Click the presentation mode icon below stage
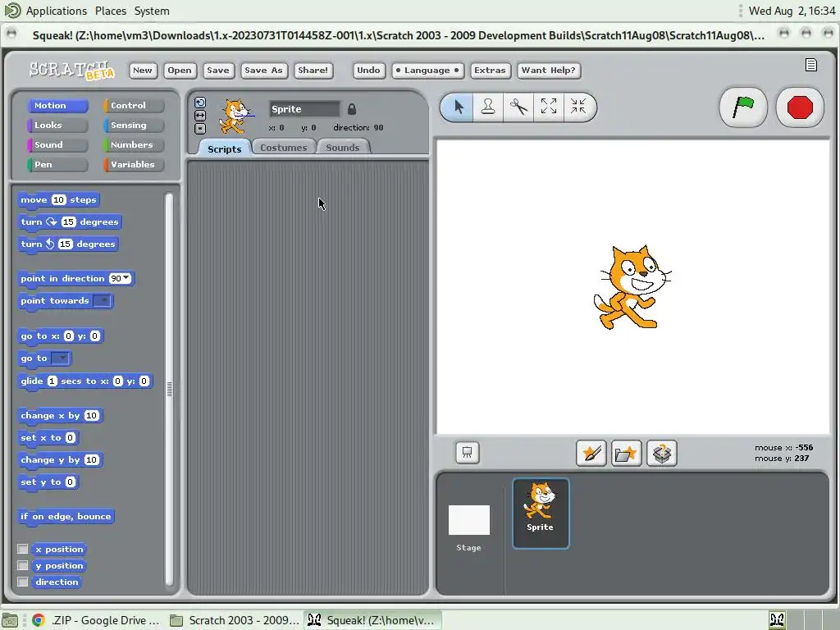This screenshot has height=630, width=840. pyautogui.click(x=467, y=453)
